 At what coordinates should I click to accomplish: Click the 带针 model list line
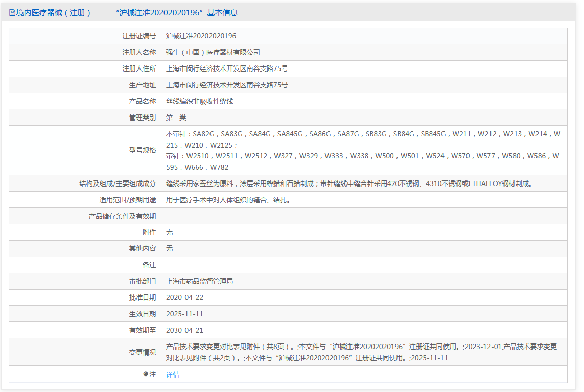pos(363,162)
